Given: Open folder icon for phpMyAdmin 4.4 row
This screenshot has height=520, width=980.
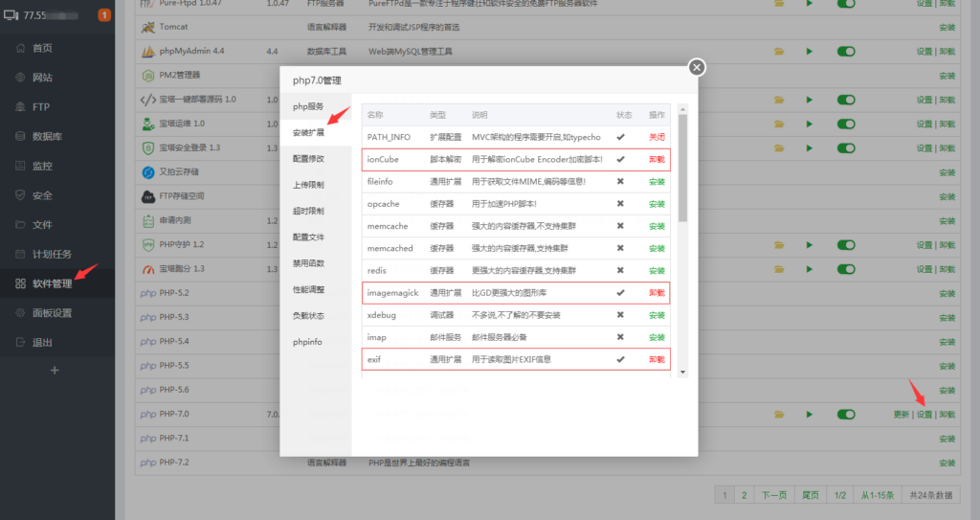Looking at the screenshot, I should point(779,52).
